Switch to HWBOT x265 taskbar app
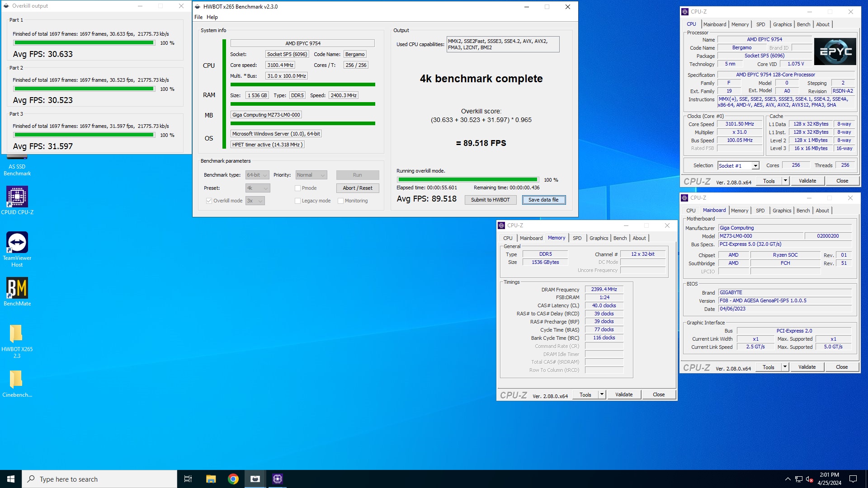Image resolution: width=868 pixels, height=488 pixels. [x=255, y=479]
